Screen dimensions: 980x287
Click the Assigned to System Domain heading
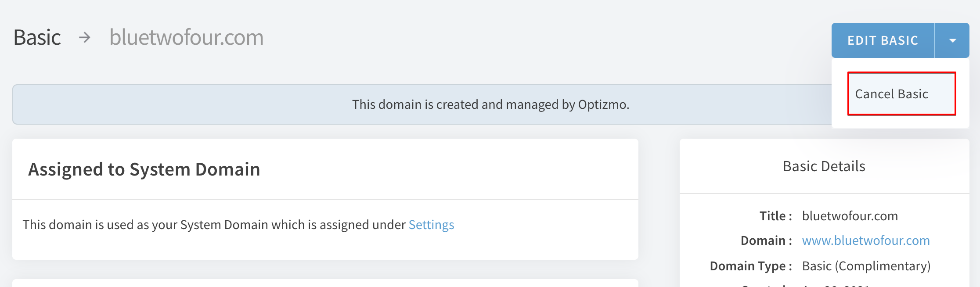pyautogui.click(x=144, y=169)
